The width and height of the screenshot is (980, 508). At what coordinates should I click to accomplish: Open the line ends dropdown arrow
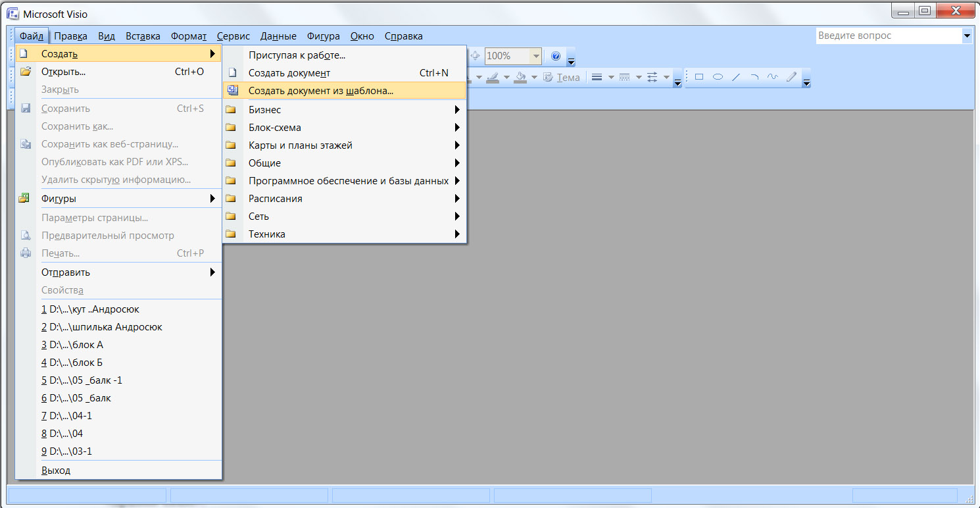[x=666, y=78]
